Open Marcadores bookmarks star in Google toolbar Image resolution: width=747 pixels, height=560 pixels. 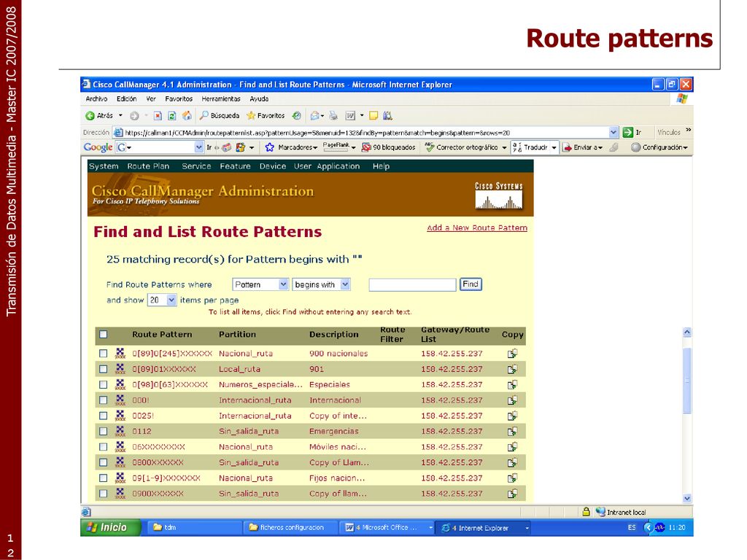270,147
